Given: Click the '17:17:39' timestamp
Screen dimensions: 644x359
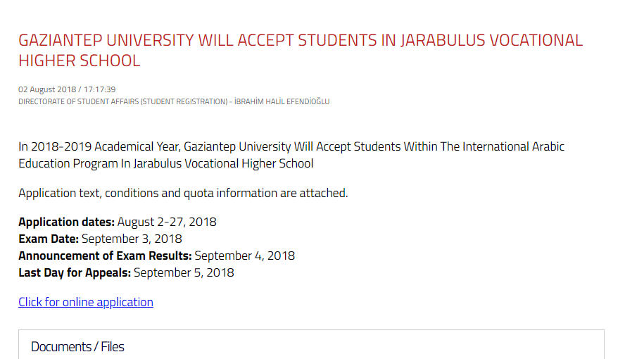Looking at the screenshot, I should click(99, 89).
